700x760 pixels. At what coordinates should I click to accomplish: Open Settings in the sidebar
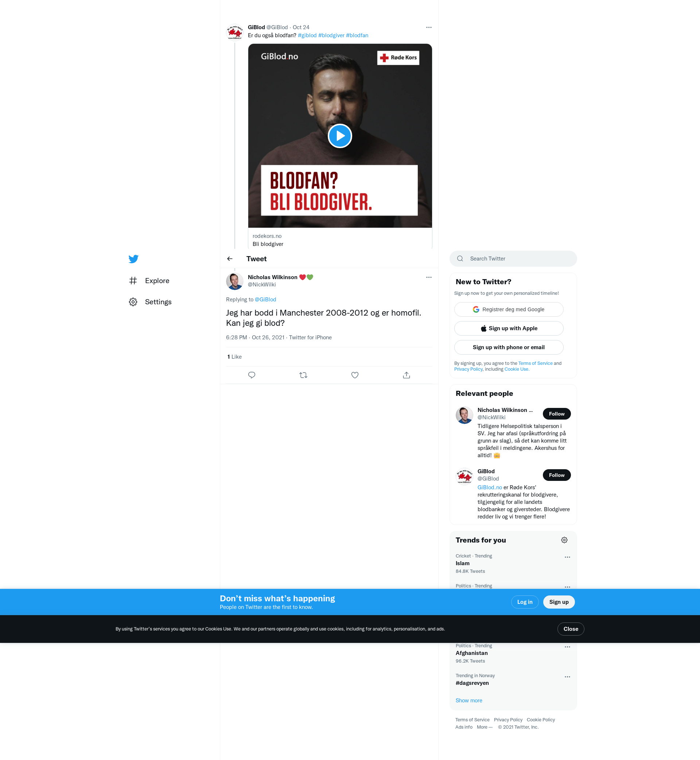coord(158,302)
